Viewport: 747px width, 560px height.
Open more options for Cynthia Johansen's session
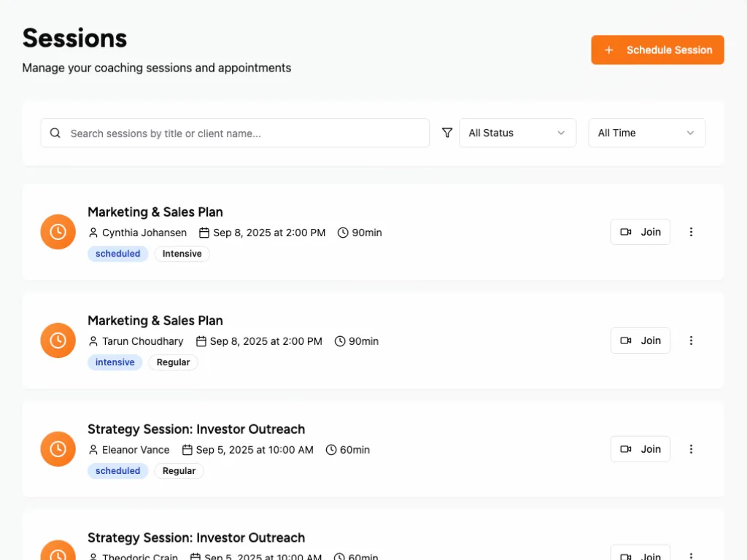(x=691, y=232)
